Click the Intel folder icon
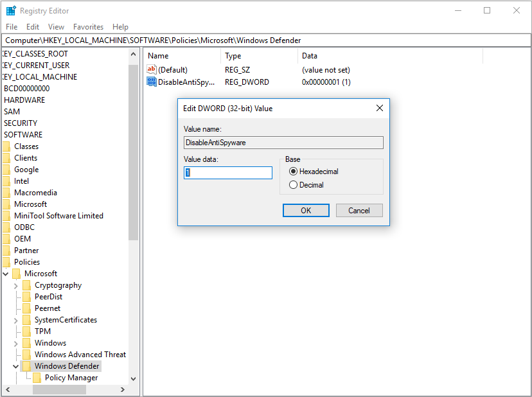Screen dimensions: 532x397 click(x=6, y=181)
